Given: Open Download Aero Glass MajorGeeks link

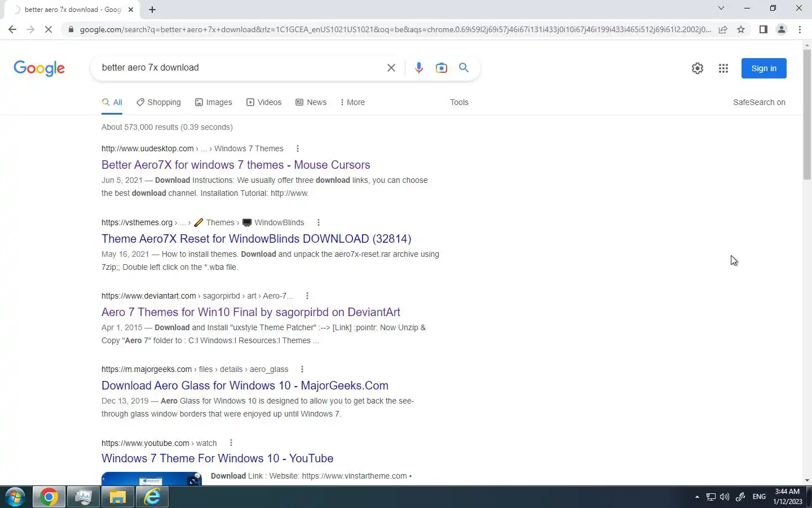Looking at the screenshot, I should [245, 386].
